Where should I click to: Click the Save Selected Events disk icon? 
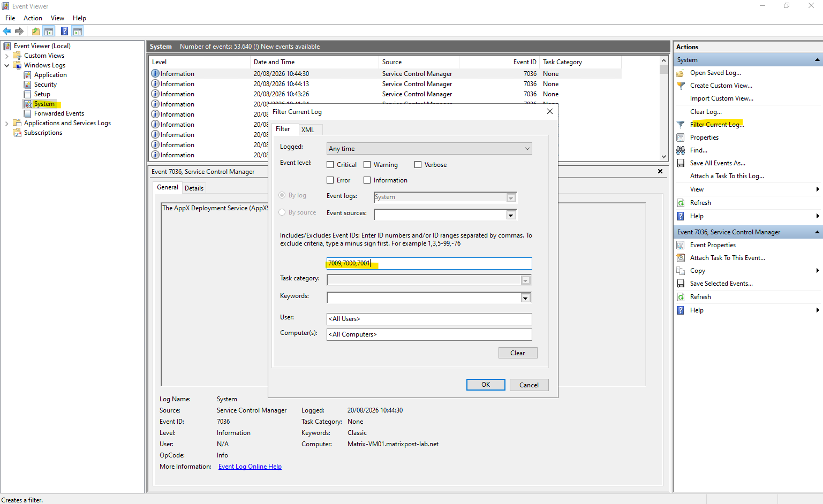pyautogui.click(x=681, y=284)
